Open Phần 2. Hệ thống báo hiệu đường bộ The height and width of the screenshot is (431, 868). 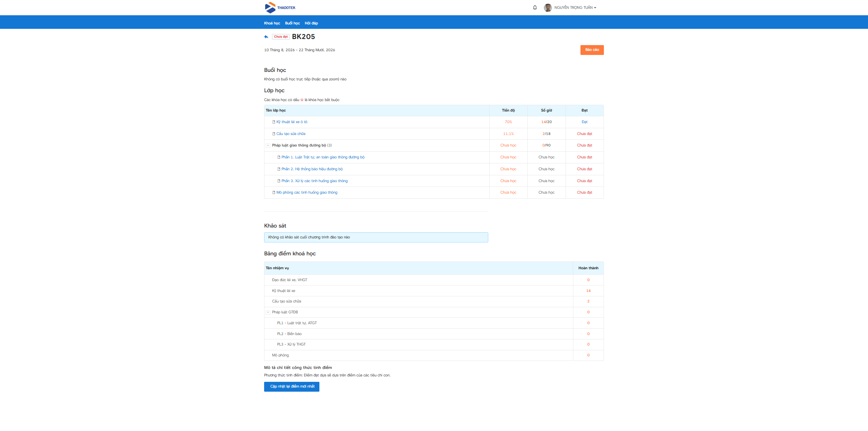point(312,169)
